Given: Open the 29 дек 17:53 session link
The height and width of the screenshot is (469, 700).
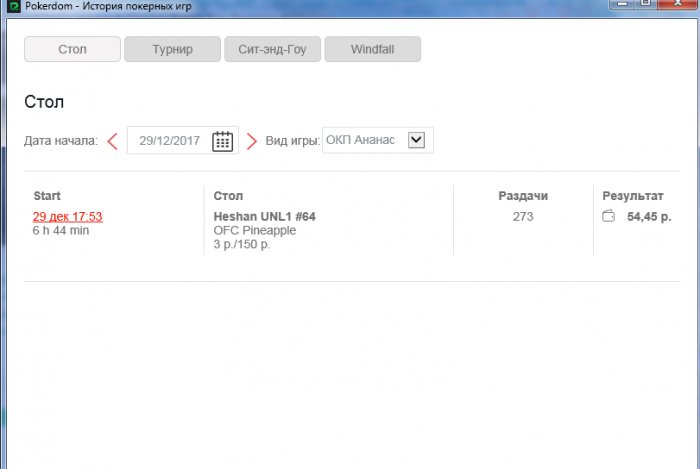Looking at the screenshot, I should click(x=67, y=216).
